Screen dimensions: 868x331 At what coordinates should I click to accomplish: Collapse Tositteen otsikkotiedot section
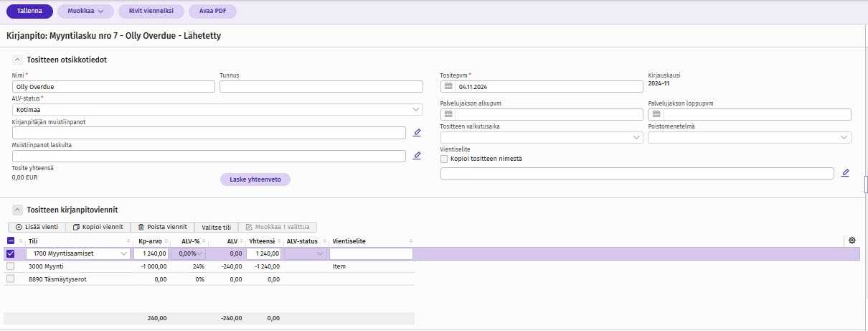point(17,60)
